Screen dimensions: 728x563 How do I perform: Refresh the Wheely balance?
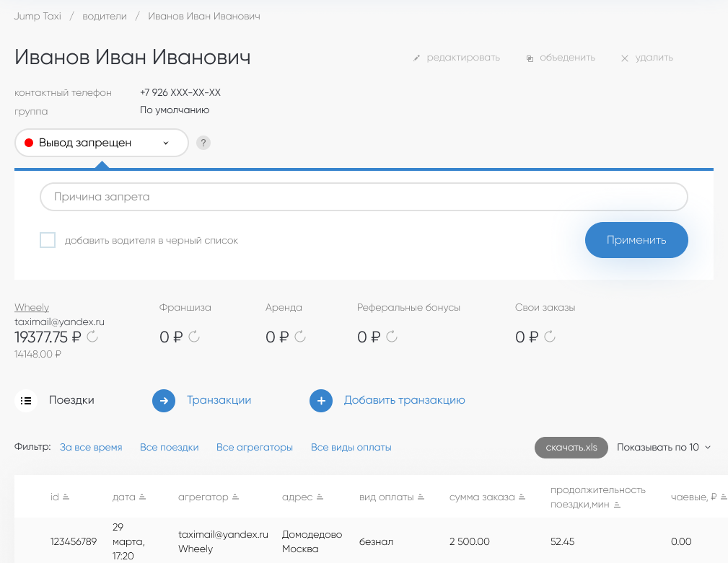92,337
